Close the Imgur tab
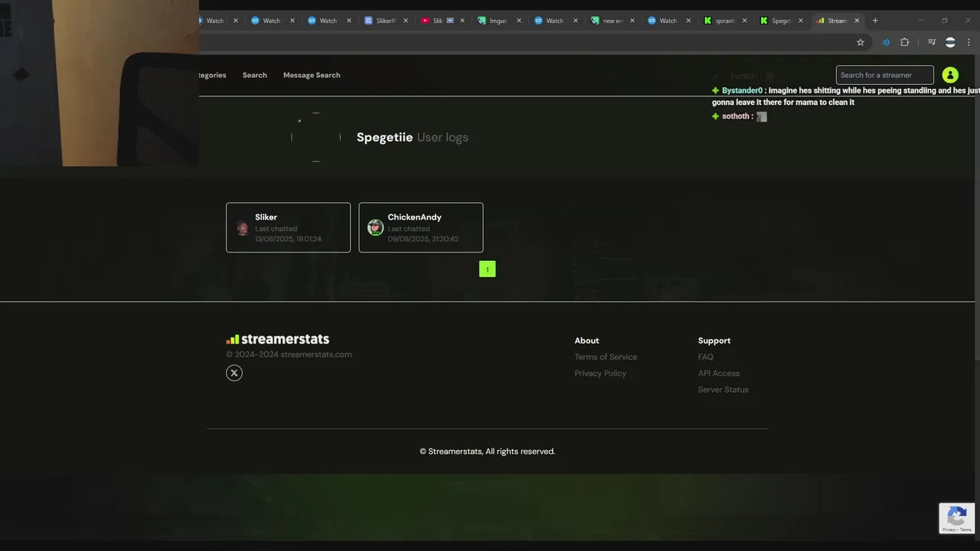 518,21
